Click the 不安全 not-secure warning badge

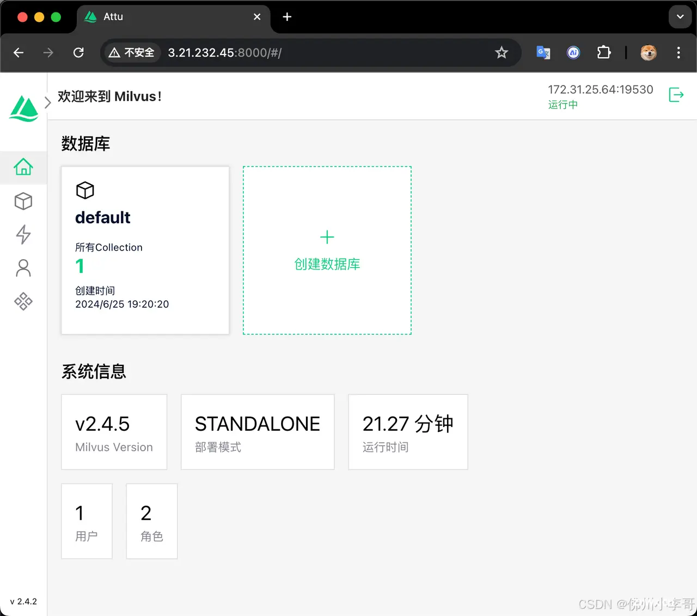(x=132, y=52)
